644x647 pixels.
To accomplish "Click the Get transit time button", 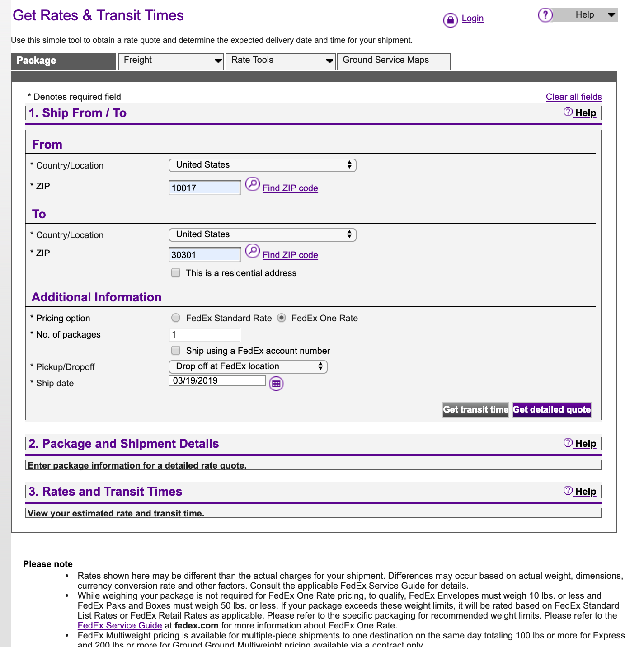I will [476, 410].
